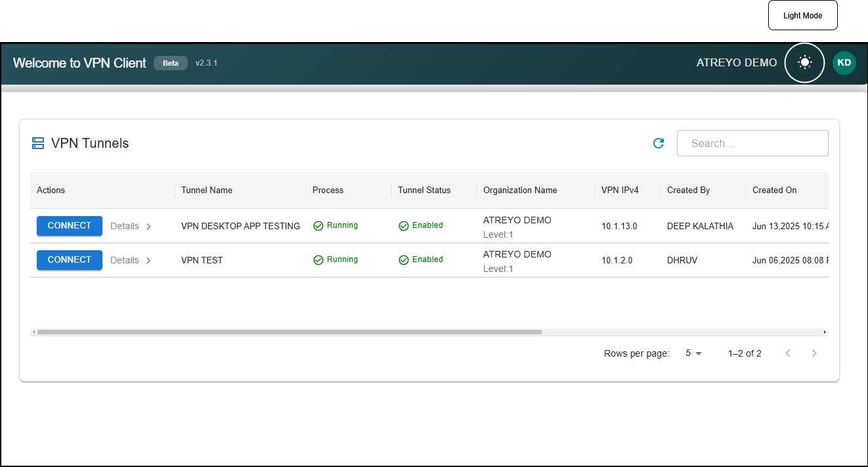The height and width of the screenshot is (467, 868).
Task: Focus the Search input field
Action: (752, 143)
